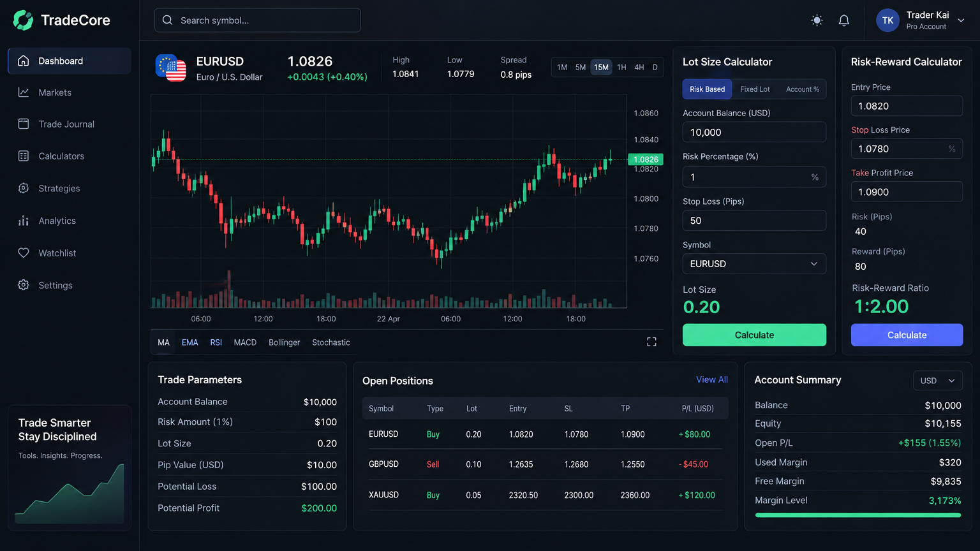Select the GBPUSD position row

point(545,464)
